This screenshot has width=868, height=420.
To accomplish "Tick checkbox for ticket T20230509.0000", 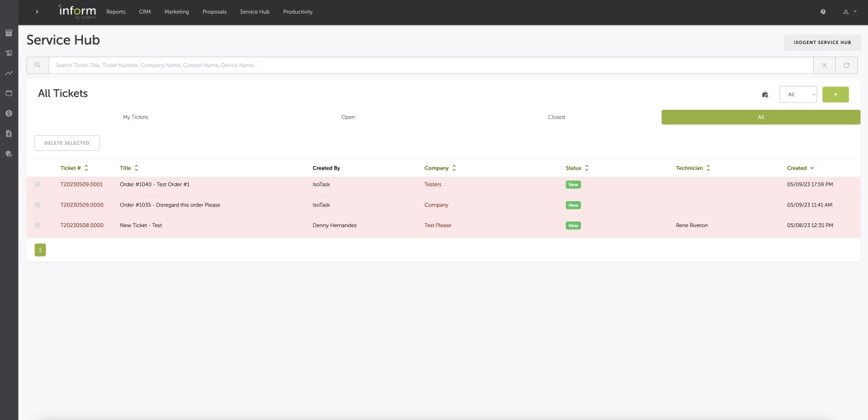I will 37,205.
